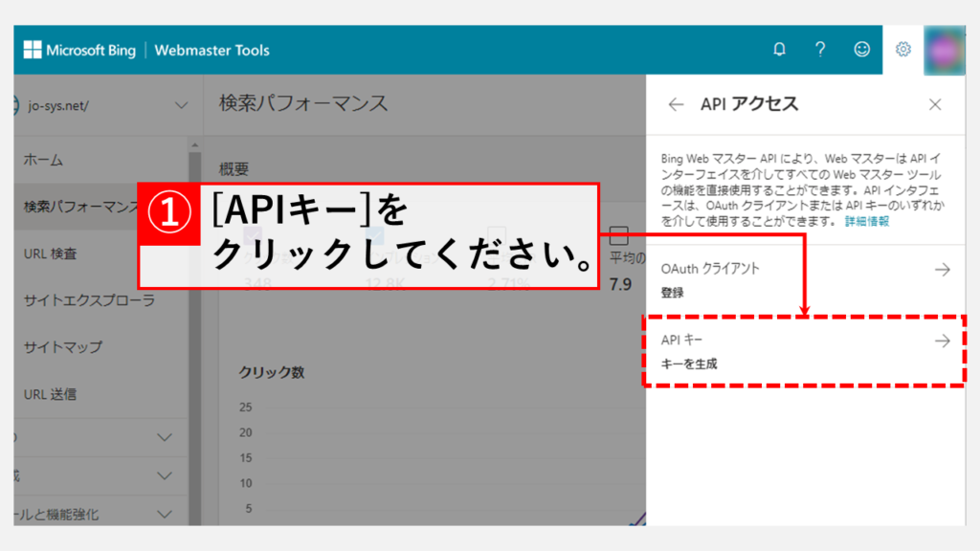Select ホーム in the sidebar
This screenshot has width=980, height=551.
43,161
